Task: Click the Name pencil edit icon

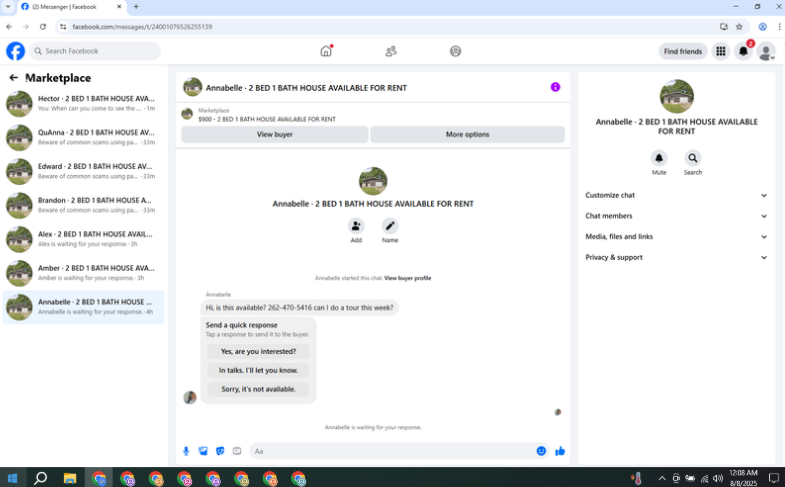Action: click(x=389, y=226)
